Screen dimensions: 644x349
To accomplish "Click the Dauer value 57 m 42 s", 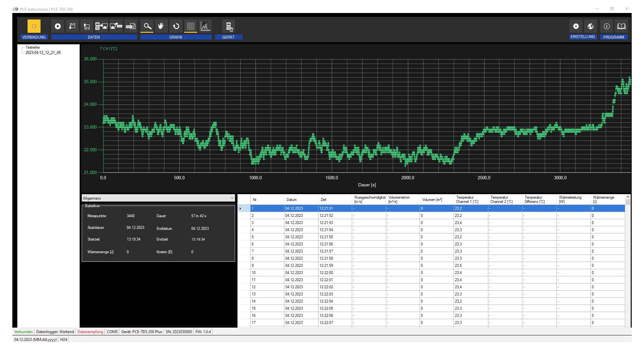I will pos(199,216).
